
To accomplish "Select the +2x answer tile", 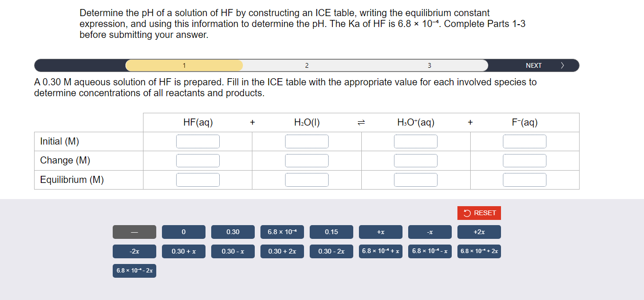I will click(x=479, y=232).
